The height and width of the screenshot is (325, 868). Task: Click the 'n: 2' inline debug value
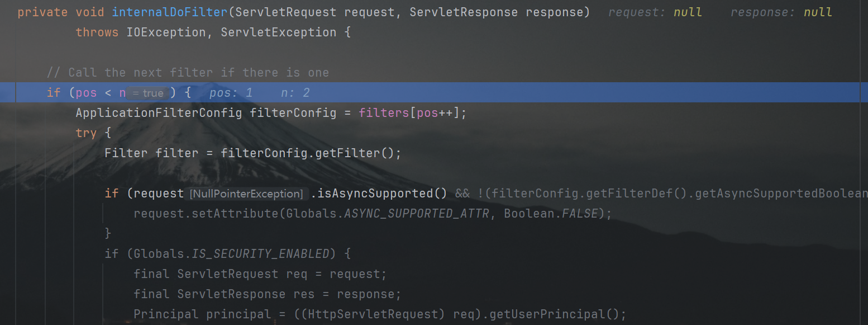(x=295, y=93)
